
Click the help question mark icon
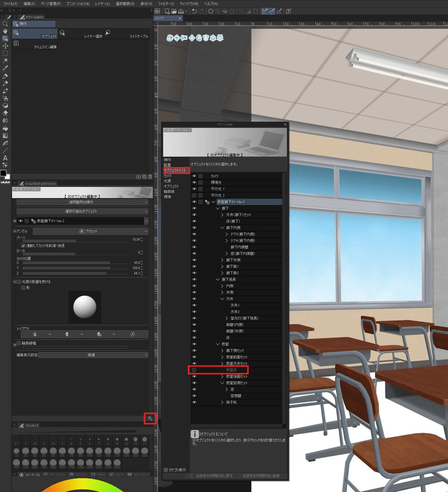pos(288,11)
